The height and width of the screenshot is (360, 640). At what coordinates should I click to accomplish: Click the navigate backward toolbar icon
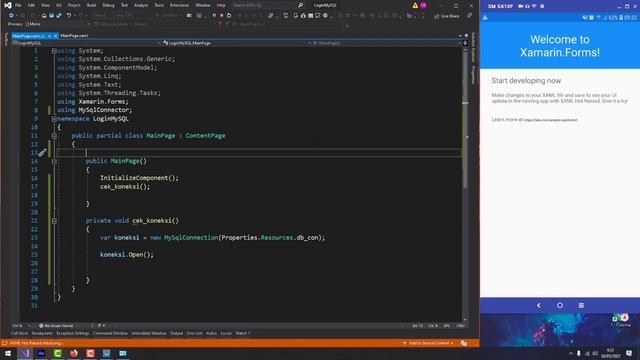click(x=11, y=16)
